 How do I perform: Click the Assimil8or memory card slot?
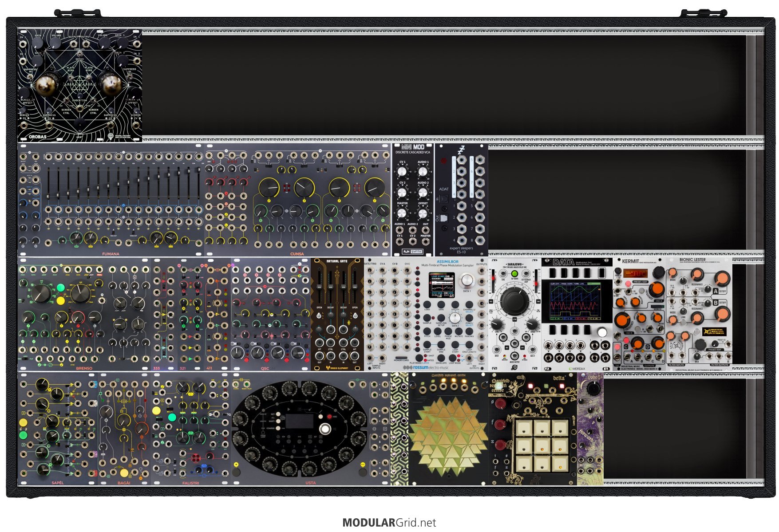click(401, 358)
